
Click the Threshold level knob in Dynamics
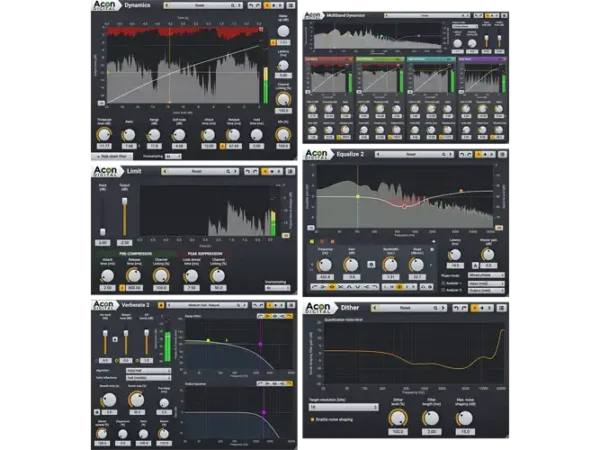103,135
